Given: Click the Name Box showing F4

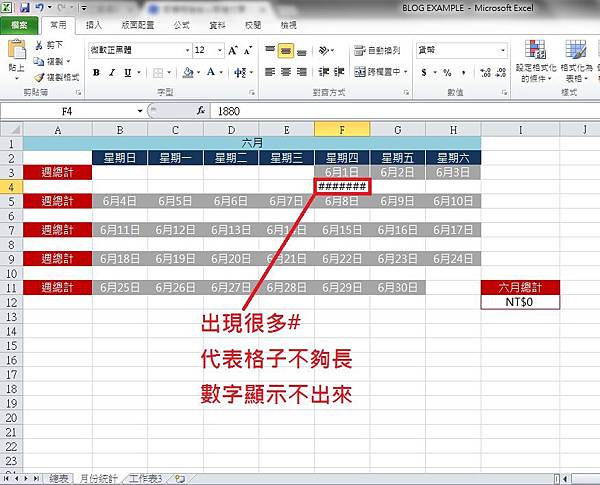Looking at the screenshot, I should (x=68, y=111).
